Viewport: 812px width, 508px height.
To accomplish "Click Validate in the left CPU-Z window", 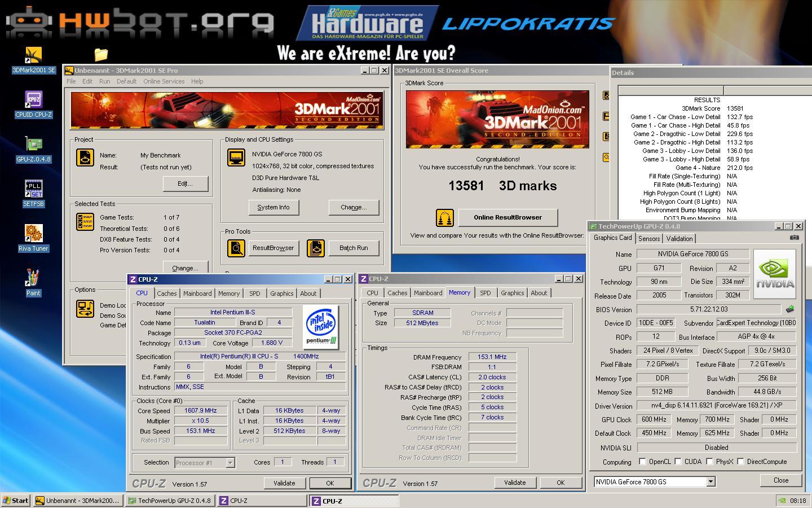I will (284, 483).
